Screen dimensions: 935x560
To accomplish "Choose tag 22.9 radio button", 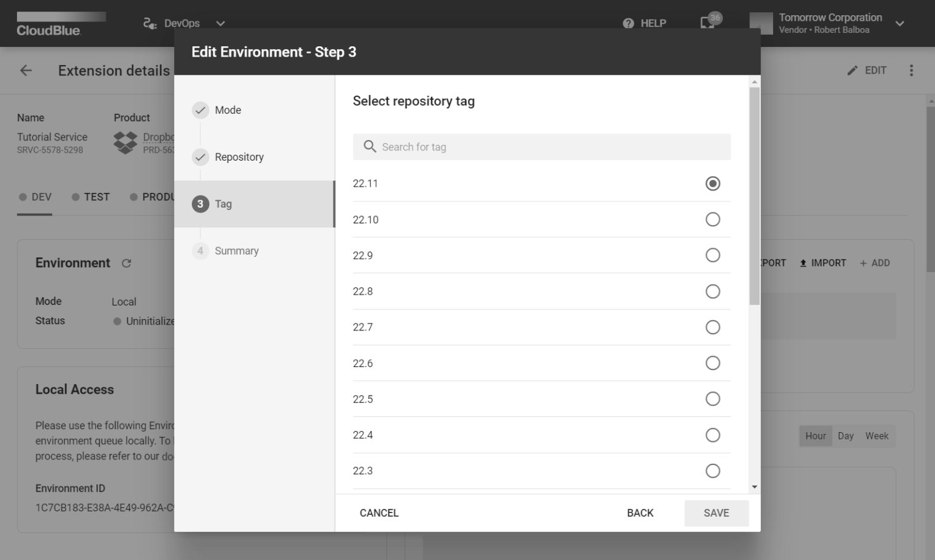I will coord(712,255).
